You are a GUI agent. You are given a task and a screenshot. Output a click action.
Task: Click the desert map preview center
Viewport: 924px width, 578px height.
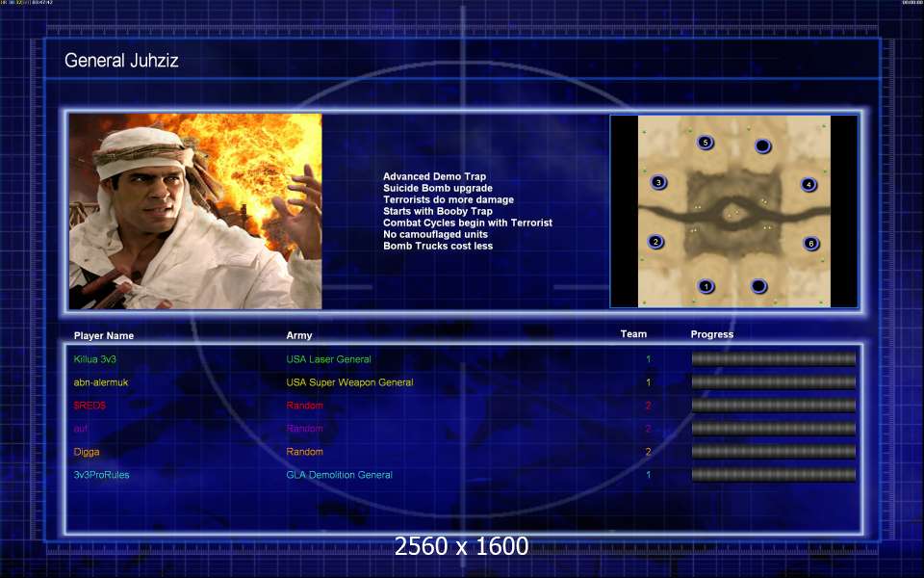pyautogui.click(x=734, y=211)
